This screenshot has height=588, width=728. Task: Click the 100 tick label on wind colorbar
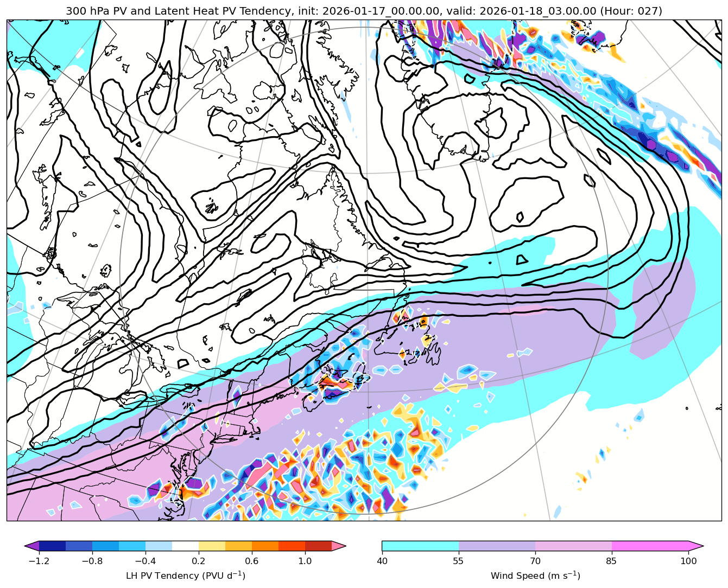tap(688, 561)
